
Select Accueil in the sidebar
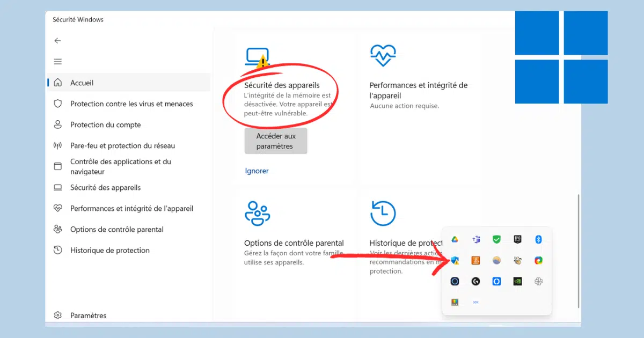(82, 83)
